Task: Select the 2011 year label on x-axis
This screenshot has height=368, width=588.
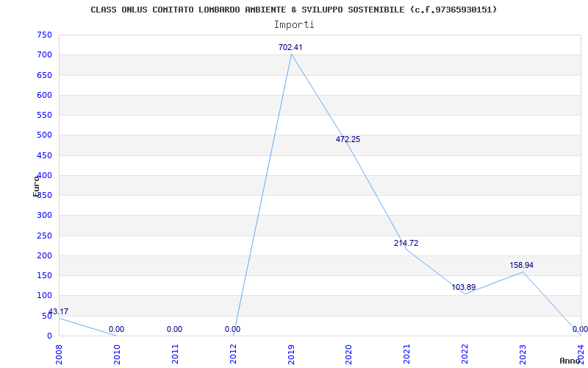Action: (x=175, y=354)
